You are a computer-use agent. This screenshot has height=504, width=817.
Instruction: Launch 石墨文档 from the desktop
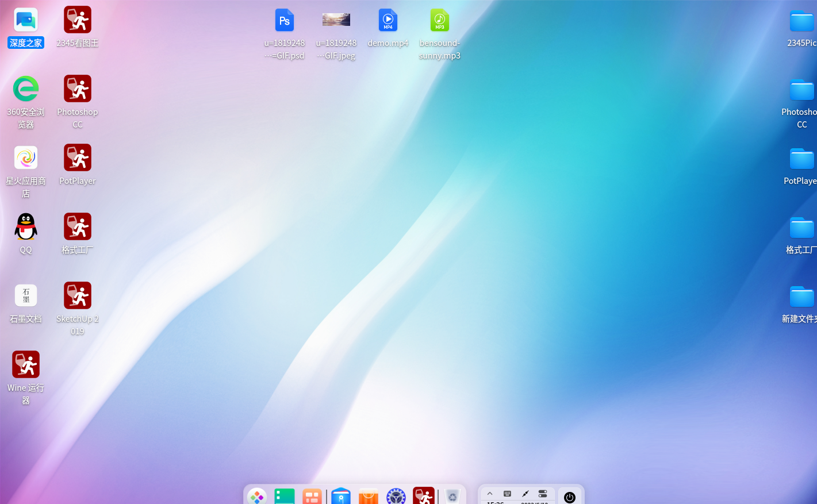[x=26, y=296]
